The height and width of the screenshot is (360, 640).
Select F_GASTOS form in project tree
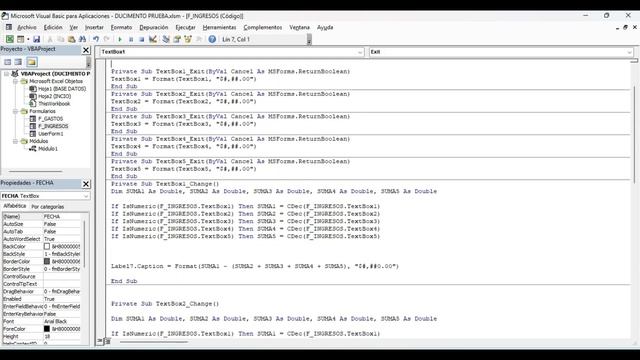(x=51, y=119)
